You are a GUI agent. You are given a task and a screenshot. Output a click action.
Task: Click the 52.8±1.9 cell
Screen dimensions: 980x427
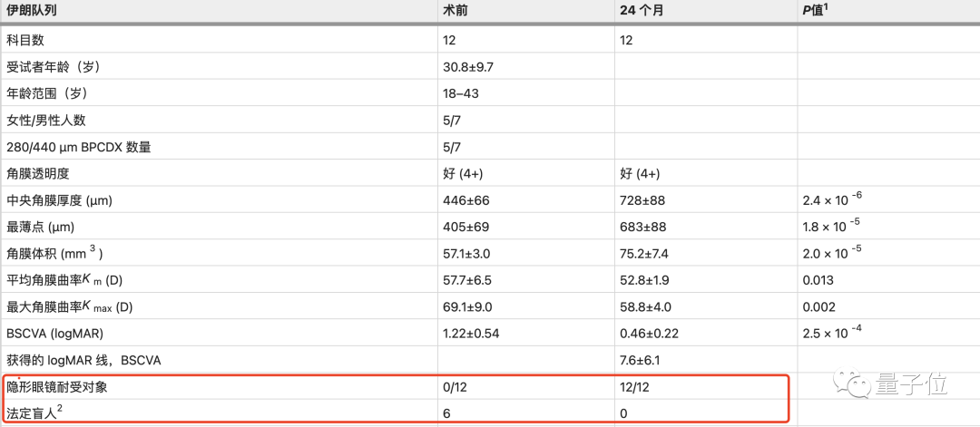[x=645, y=280]
